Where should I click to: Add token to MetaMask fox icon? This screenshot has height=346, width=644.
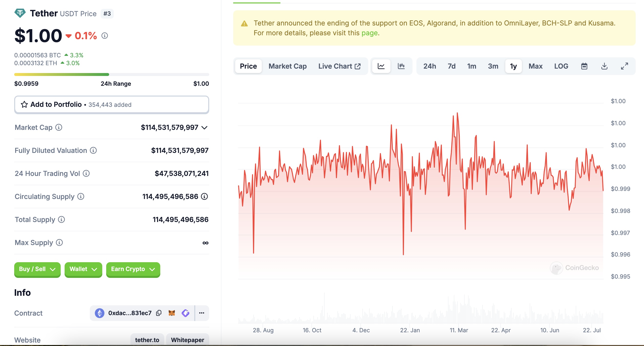tap(172, 313)
